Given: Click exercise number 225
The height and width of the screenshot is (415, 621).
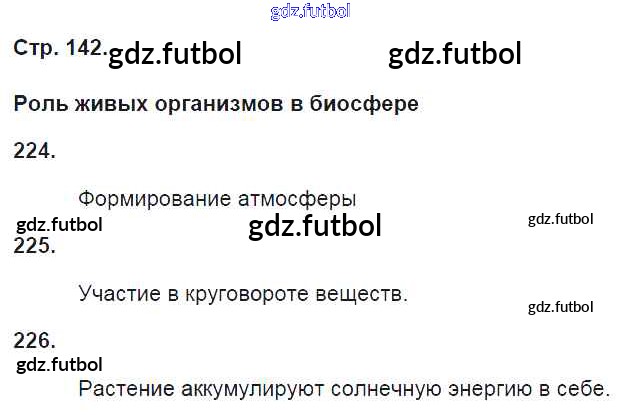Looking at the screenshot, I should [34, 246].
